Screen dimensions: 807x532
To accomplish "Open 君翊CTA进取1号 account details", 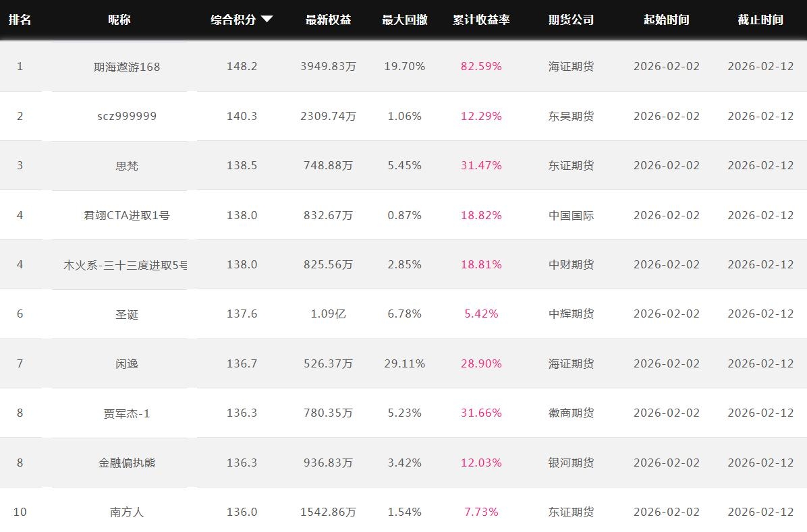I will pos(127,215).
